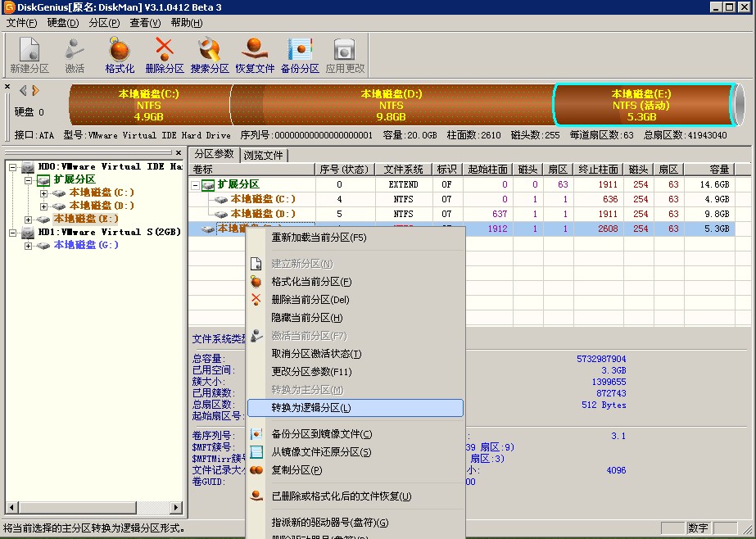Open the 帮助(H) menu

point(187,23)
